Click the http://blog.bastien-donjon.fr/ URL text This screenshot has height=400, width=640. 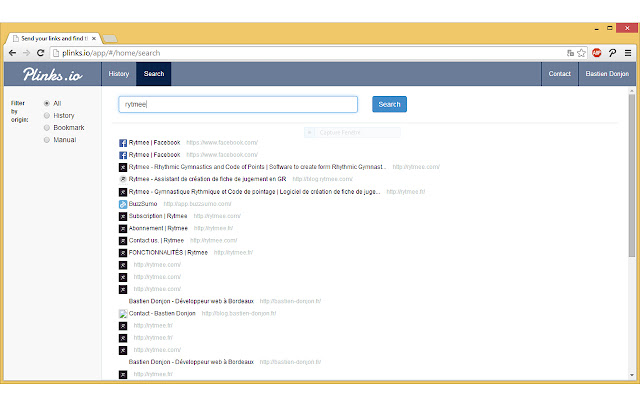239,313
